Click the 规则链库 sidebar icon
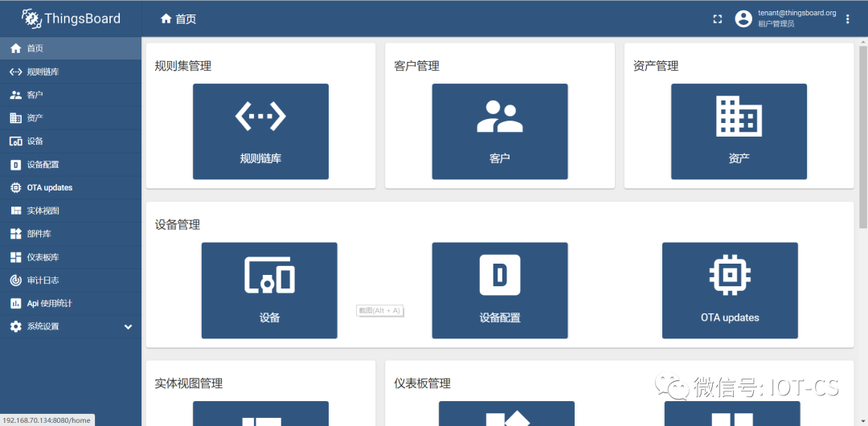The width and height of the screenshot is (868, 426). point(15,72)
